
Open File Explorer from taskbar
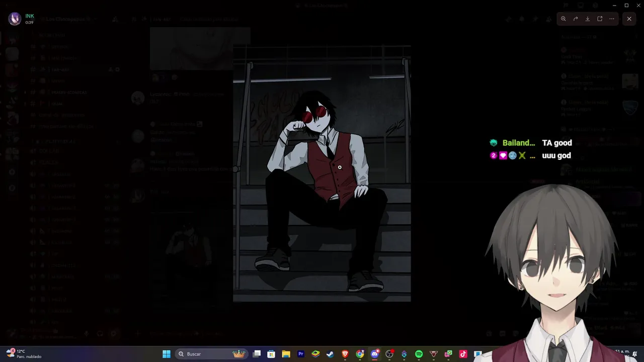(x=286, y=354)
